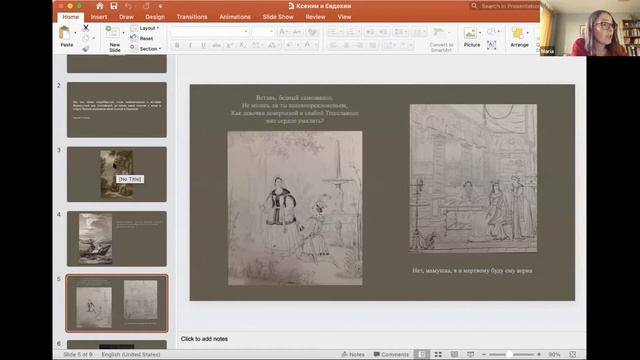The width and height of the screenshot is (640, 360).
Task: Reset the slide formatting
Action: coord(142,38)
